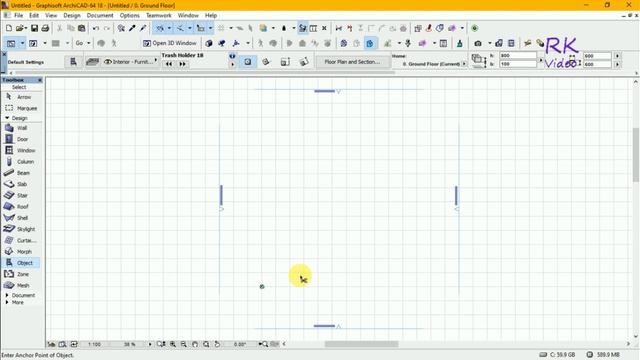Click the Open 3D Window button
Screen dimensions: 640x360
[x=170, y=43]
